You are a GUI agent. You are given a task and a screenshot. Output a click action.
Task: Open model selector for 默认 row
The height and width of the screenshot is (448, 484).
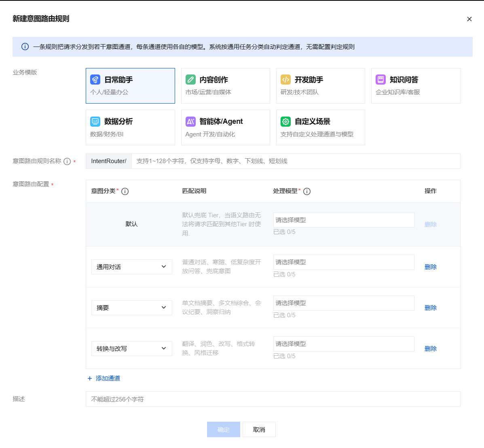(x=344, y=220)
